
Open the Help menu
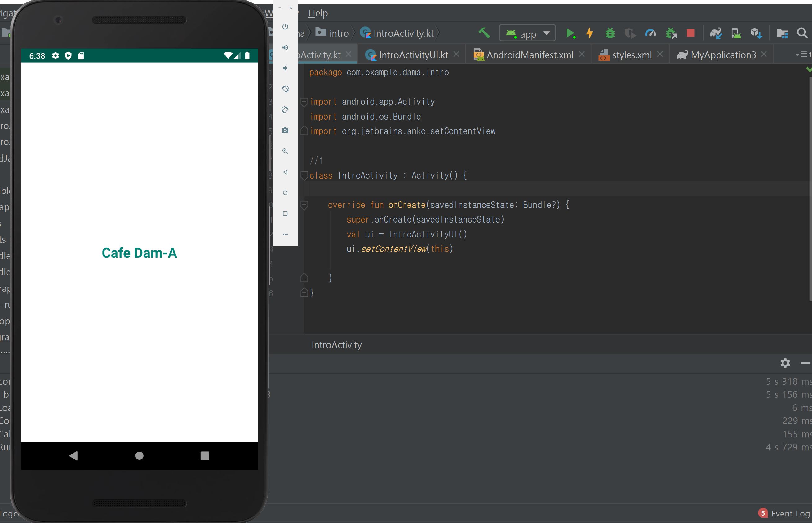[318, 13]
